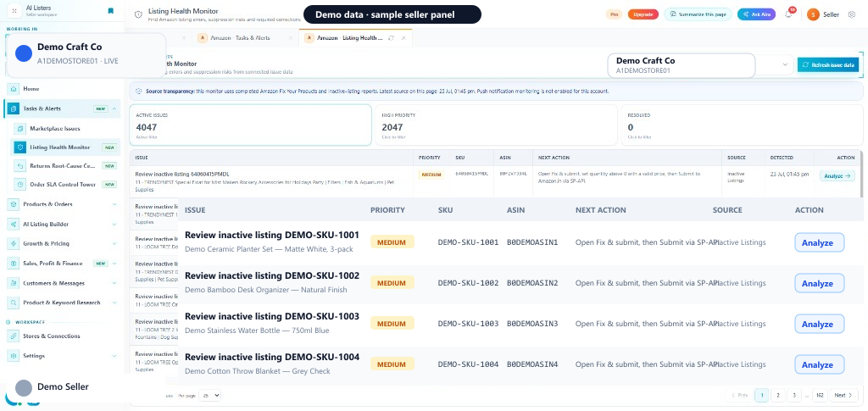Click the Sales, Profit & Finance icon

pyautogui.click(x=13, y=264)
